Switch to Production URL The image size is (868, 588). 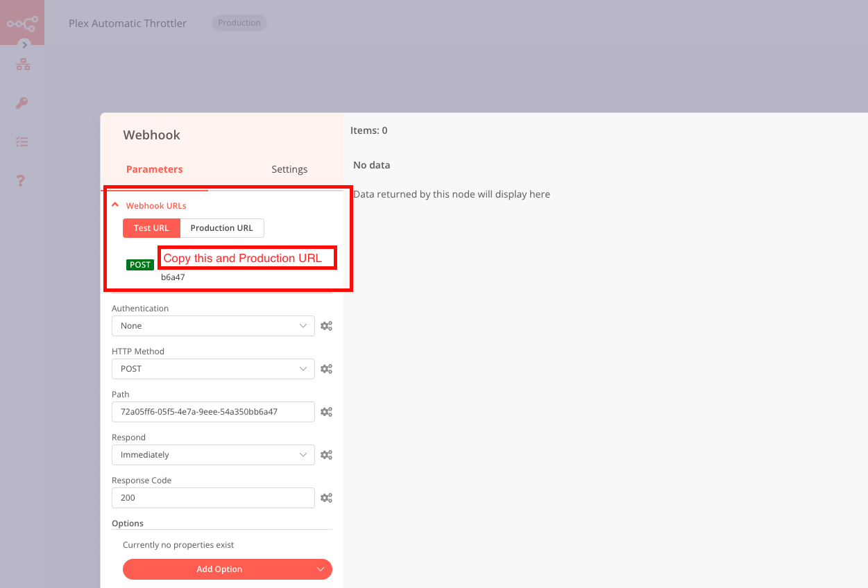pos(221,228)
